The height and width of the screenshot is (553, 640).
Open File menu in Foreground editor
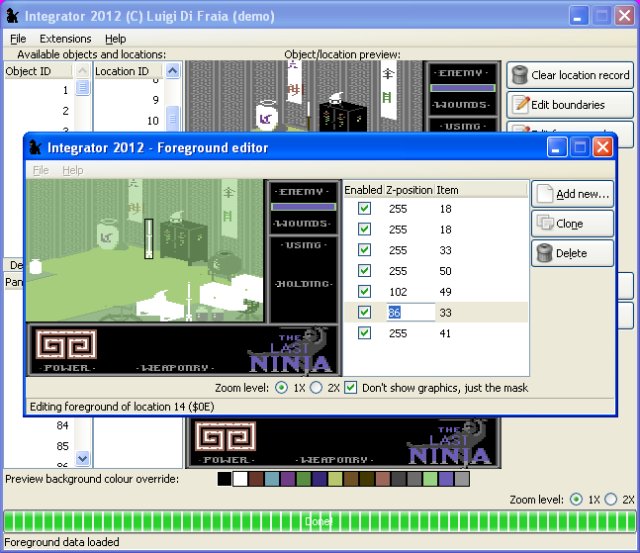point(41,170)
